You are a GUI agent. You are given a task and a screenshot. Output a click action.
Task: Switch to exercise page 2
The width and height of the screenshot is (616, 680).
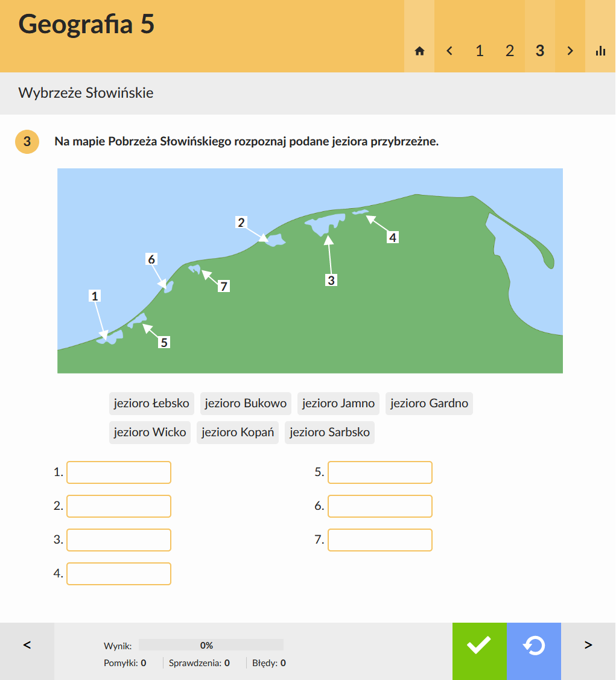point(510,51)
